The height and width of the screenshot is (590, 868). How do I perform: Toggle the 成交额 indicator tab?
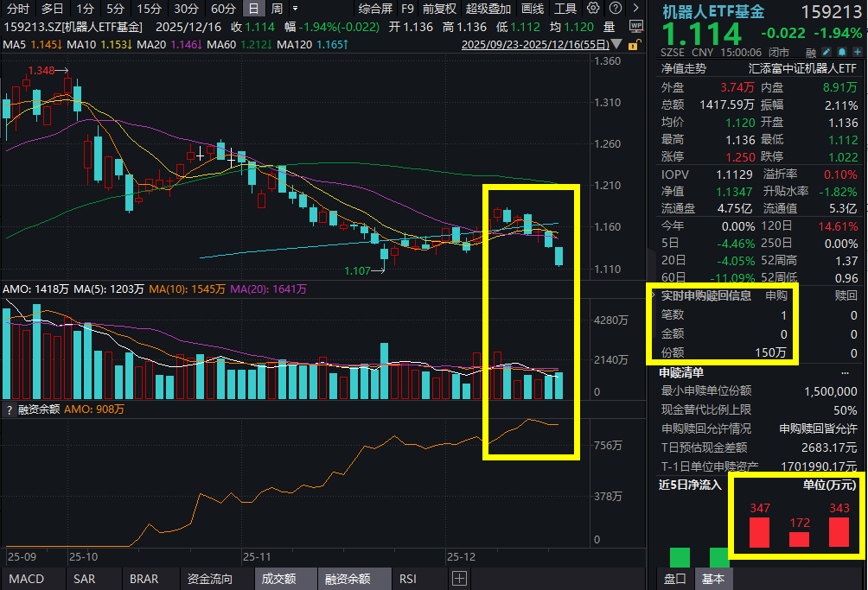tap(279, 579)
